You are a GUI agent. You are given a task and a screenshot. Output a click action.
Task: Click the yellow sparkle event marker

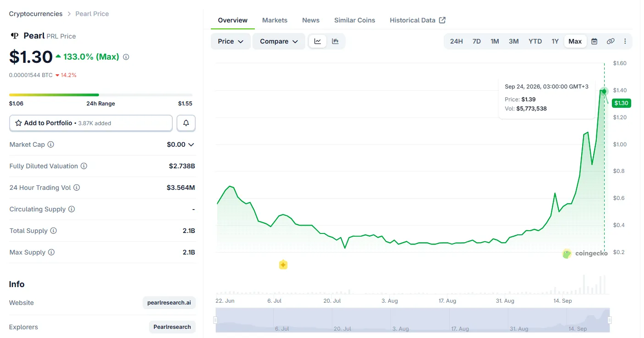283,265
